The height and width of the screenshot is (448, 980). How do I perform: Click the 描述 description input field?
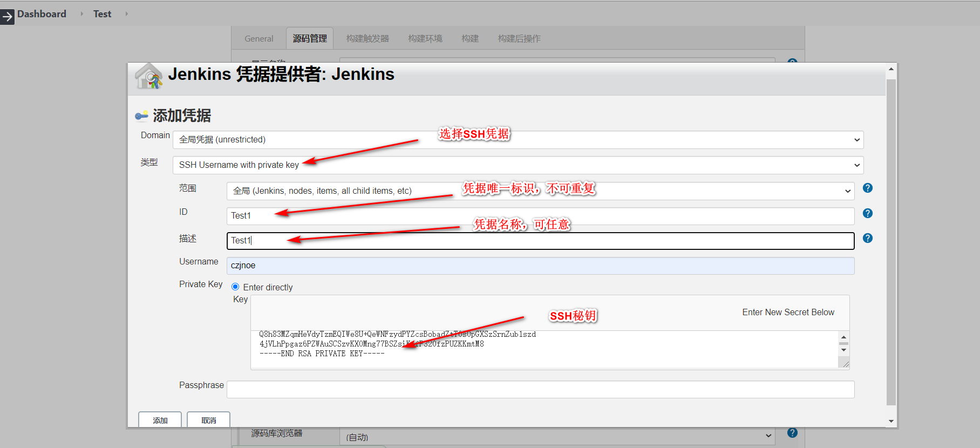[541, 241]
